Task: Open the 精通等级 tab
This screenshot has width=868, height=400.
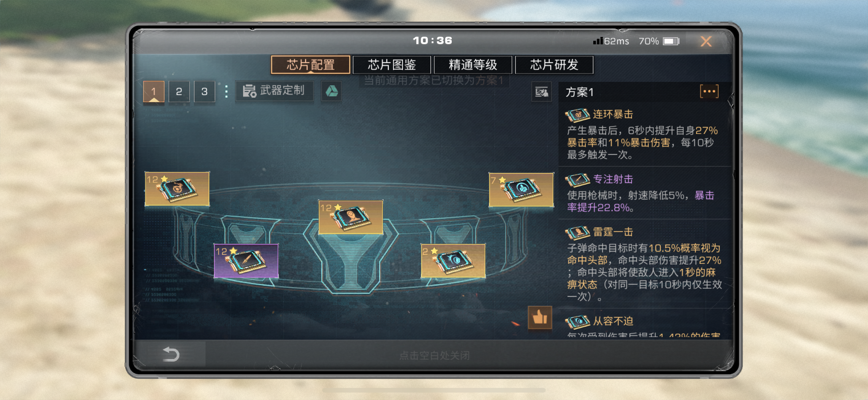Action: click(473, 64)
